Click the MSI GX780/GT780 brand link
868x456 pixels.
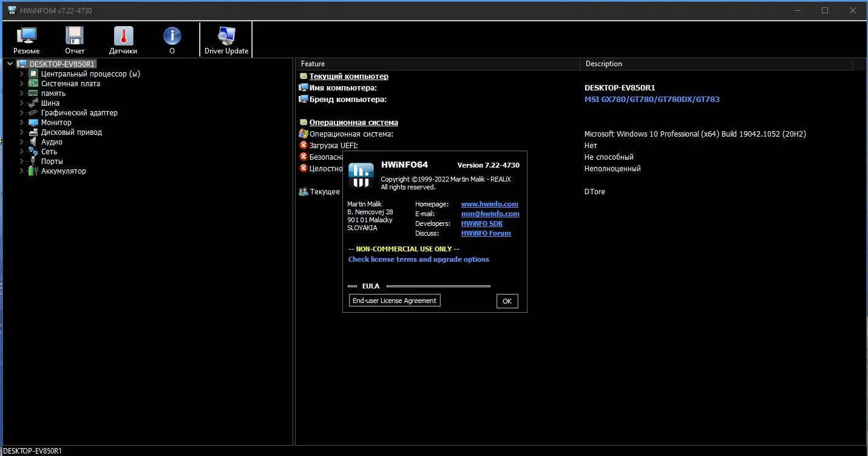(x=652, y=99)
